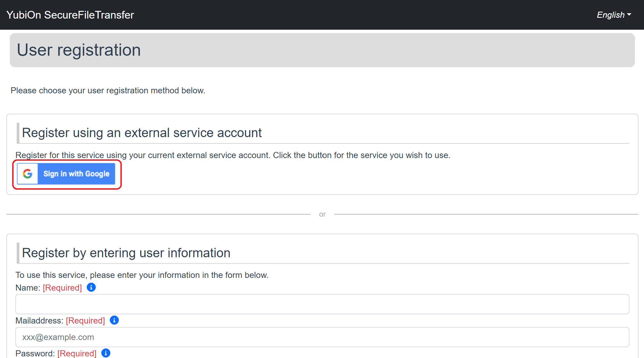
Task: Open the YubiOn SecureFileTransfer home link
Action: point(70,15)
